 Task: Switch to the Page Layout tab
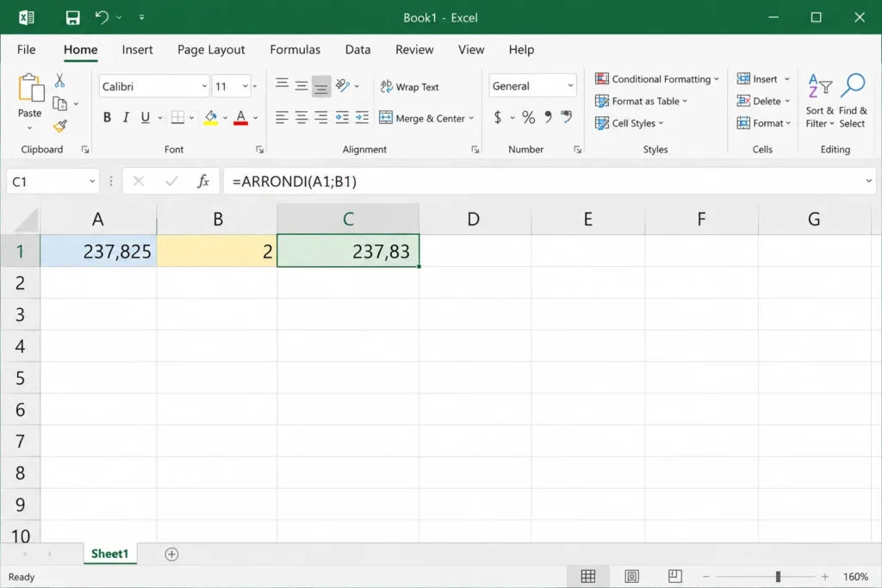click(211, 49)
